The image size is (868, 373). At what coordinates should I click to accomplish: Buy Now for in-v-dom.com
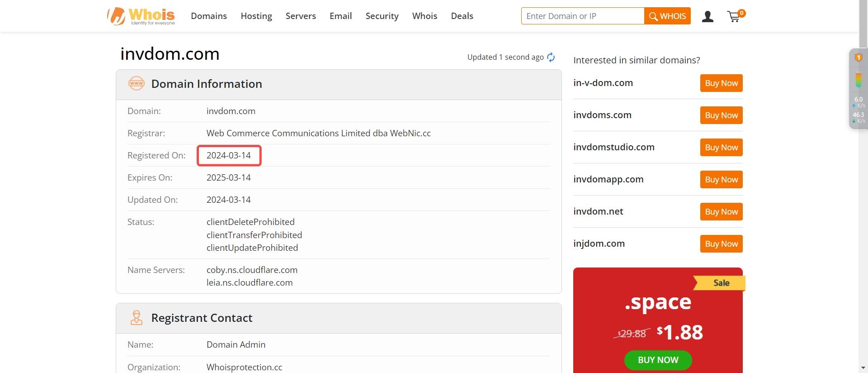click(x=721, y=83)
